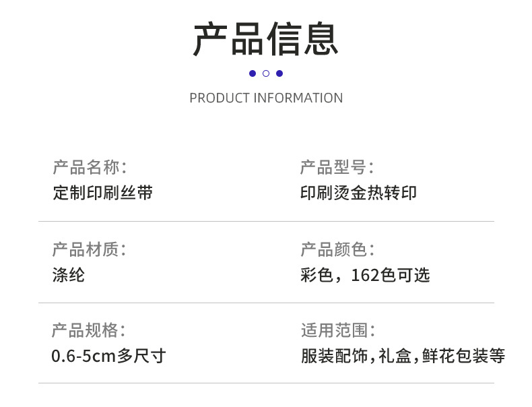The height and width of the screenshot is (407, 532).
Task: Click the divider line below 定制印刷丝带
Action: (x=266, y=221)
